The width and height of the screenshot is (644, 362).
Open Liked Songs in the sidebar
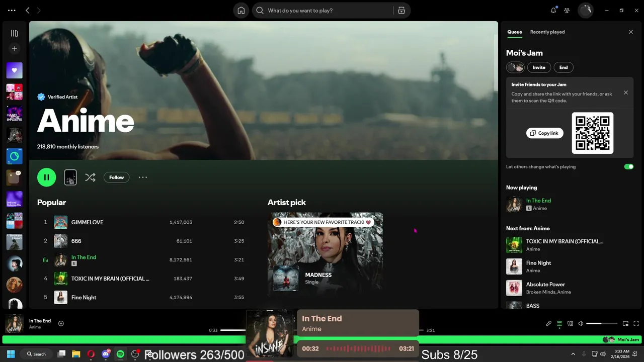point(14,70)
